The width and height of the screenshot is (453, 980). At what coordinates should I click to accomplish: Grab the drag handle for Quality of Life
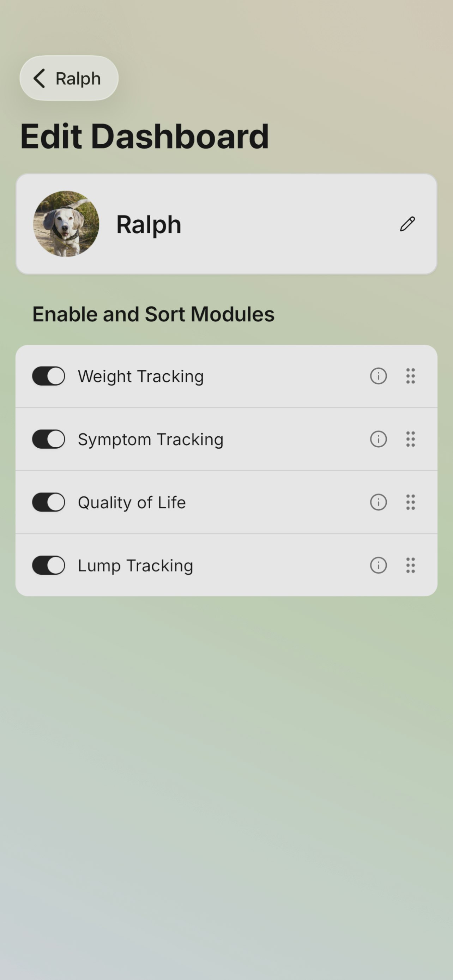(410, 502)
